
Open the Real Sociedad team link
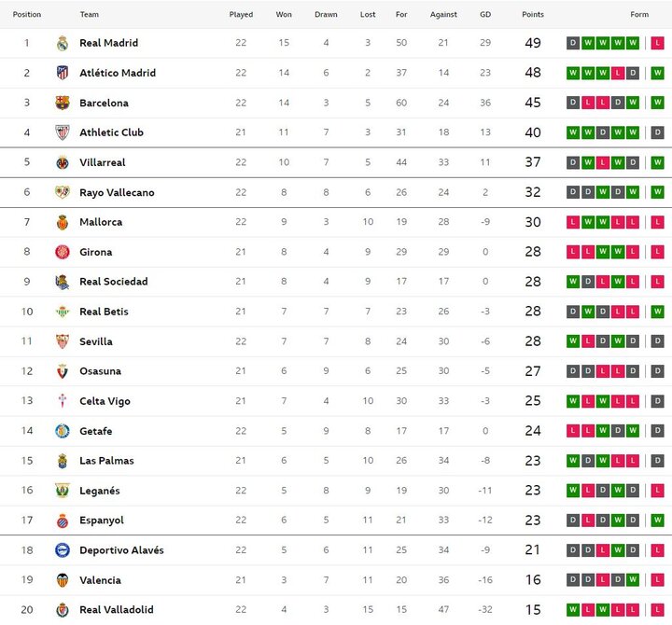click(113, 282)
